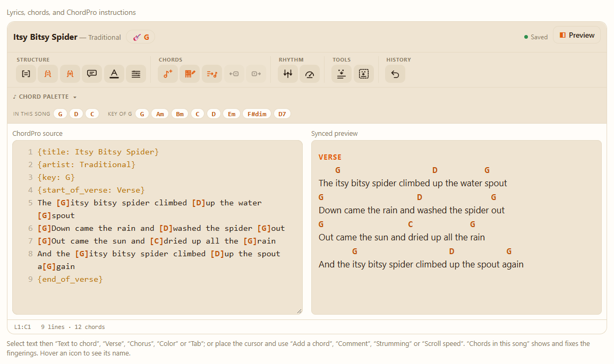Click {start_of_verse: Verse} directive line
This screenshot has height=364, width=614.
[91, 190]
